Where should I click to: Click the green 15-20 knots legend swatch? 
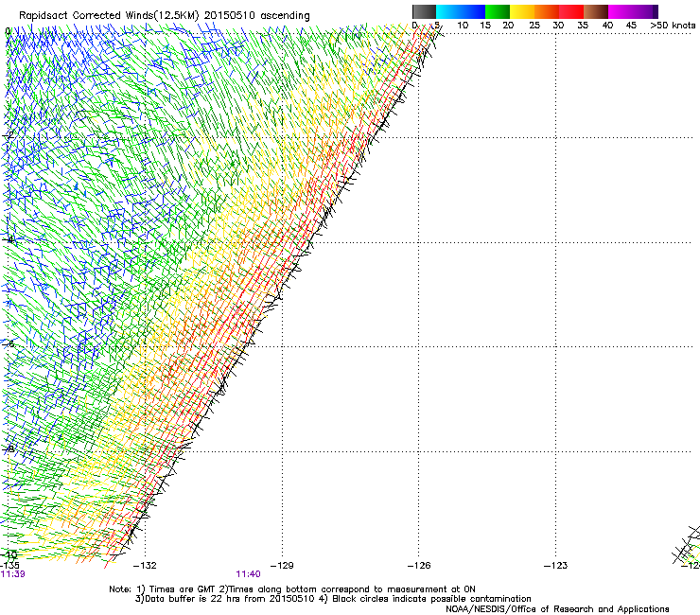pos(498,11)
